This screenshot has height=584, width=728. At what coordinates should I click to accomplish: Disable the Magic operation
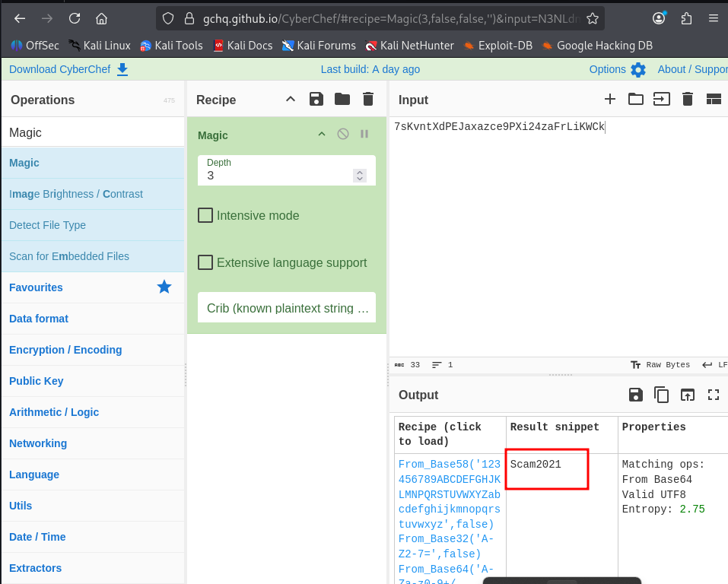pos(343,134)
